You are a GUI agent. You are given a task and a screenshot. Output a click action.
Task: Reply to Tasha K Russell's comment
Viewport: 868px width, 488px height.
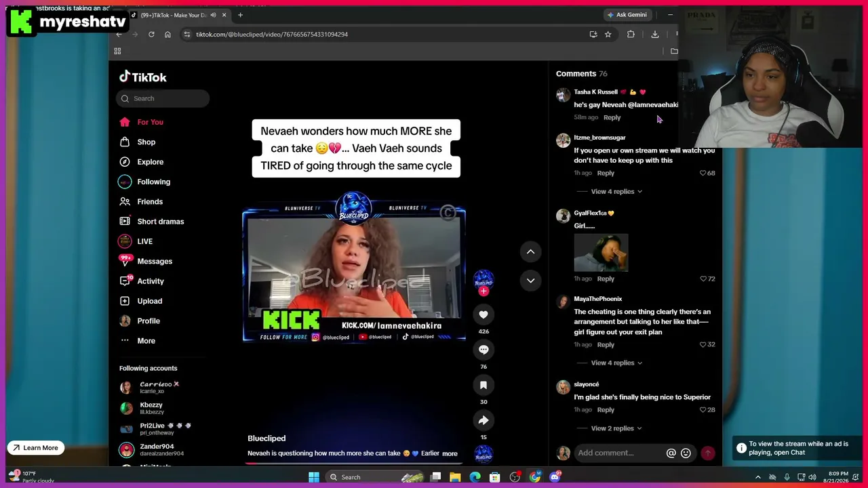point(612,117)
